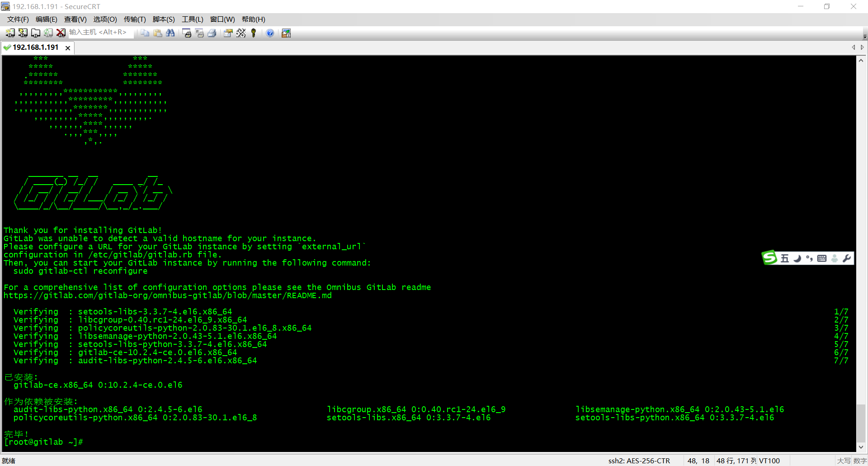The image size is (868, 466).
Task: Toggle the punctuation mode icon in Sogou bar
Action: [809, 258]
